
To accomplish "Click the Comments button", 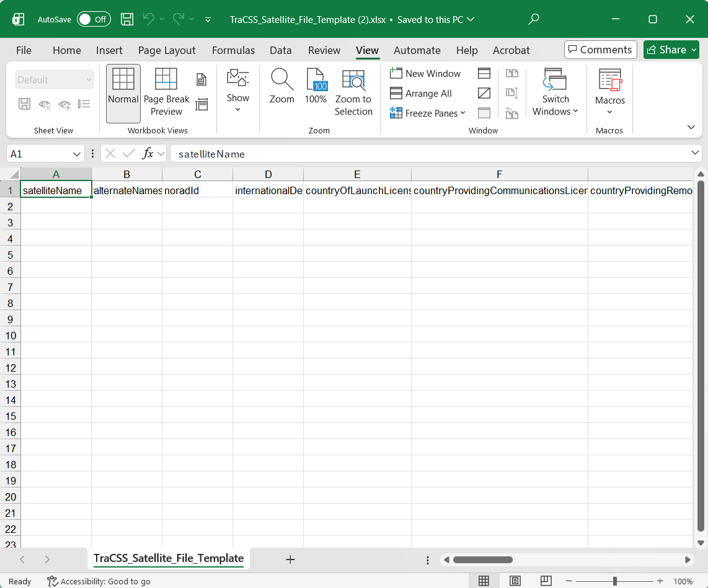I will coord(600,50).
